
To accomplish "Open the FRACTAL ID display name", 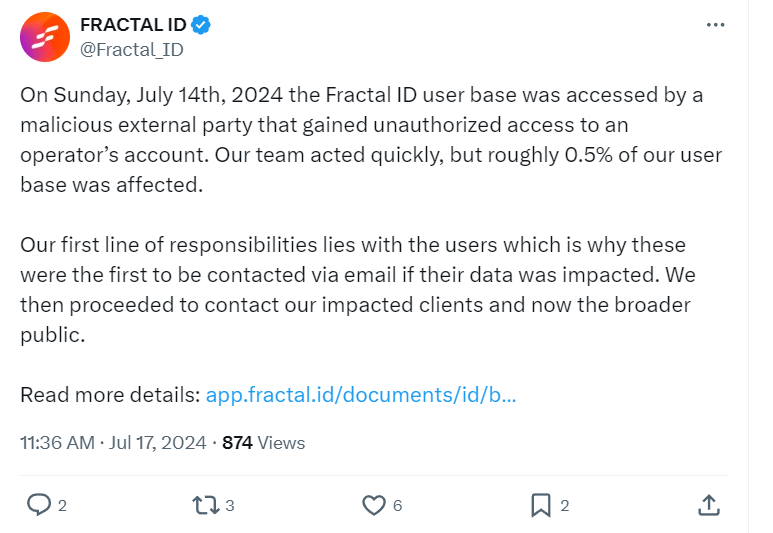I will (133, 25).
